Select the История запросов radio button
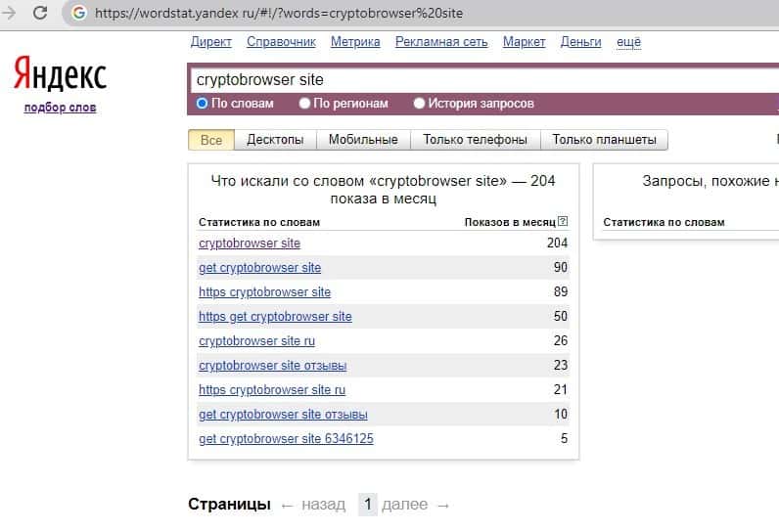This screenshot has width=779, height=532. pyautogui.click(x=420, y=103)
